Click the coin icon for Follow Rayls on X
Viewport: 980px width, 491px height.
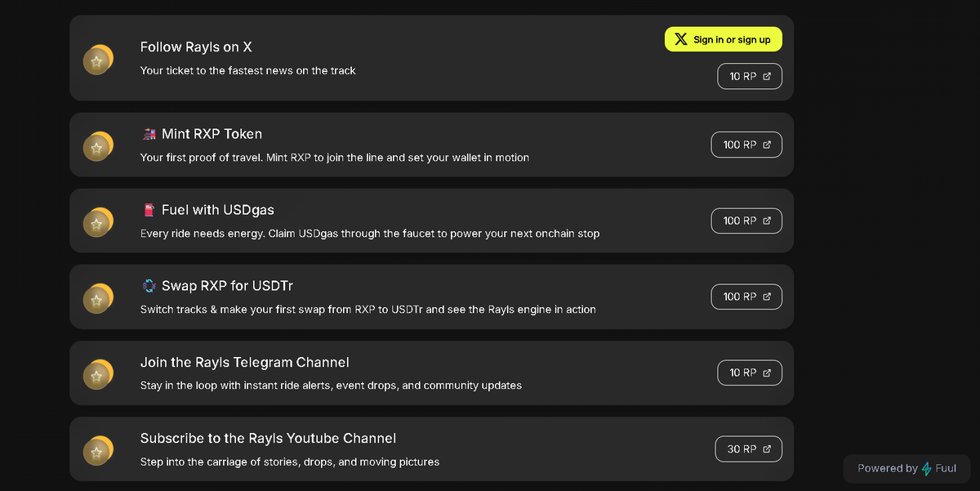(x=98, y=59)
